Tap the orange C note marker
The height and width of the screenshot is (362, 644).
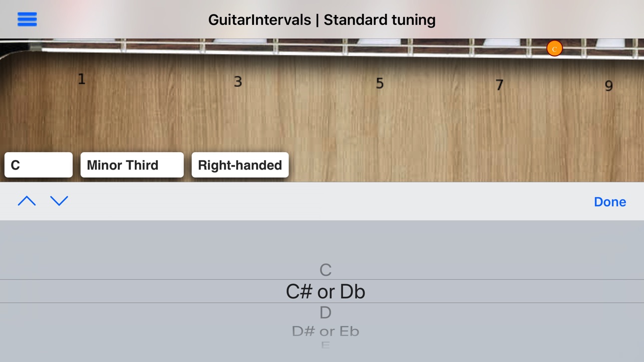point(554,48)
